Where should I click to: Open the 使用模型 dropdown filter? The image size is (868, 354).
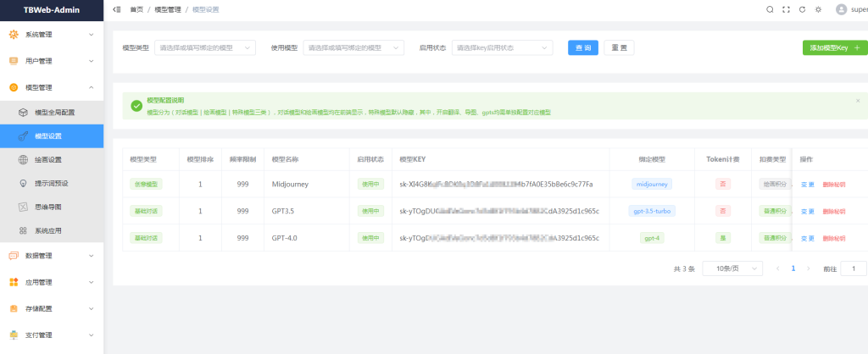click(x=353, y=47)
